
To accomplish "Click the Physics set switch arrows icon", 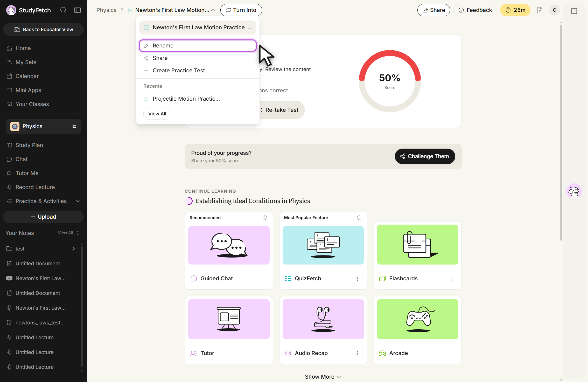I will click(74, 127).
